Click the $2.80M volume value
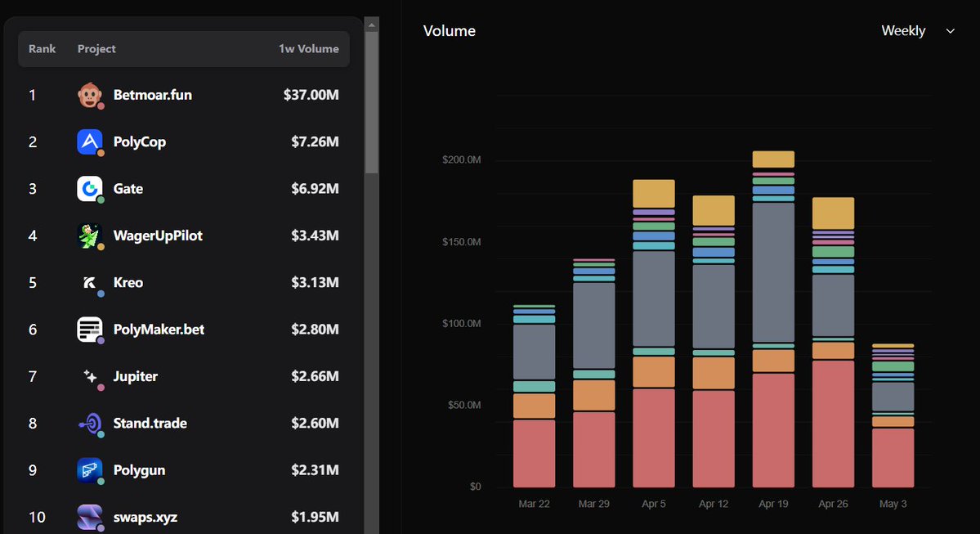The height and width of the screenshot is (534, 980). click(x=315, y=330)
